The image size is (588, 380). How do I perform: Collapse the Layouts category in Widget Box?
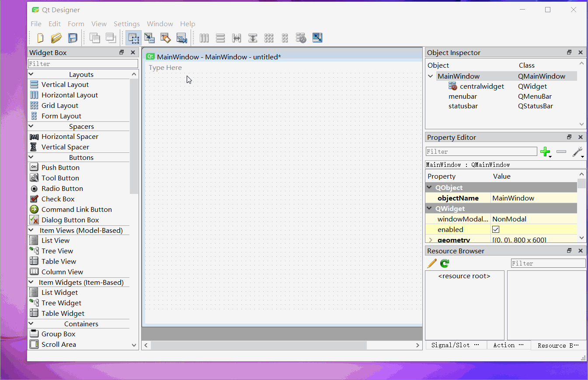[31, 74]
